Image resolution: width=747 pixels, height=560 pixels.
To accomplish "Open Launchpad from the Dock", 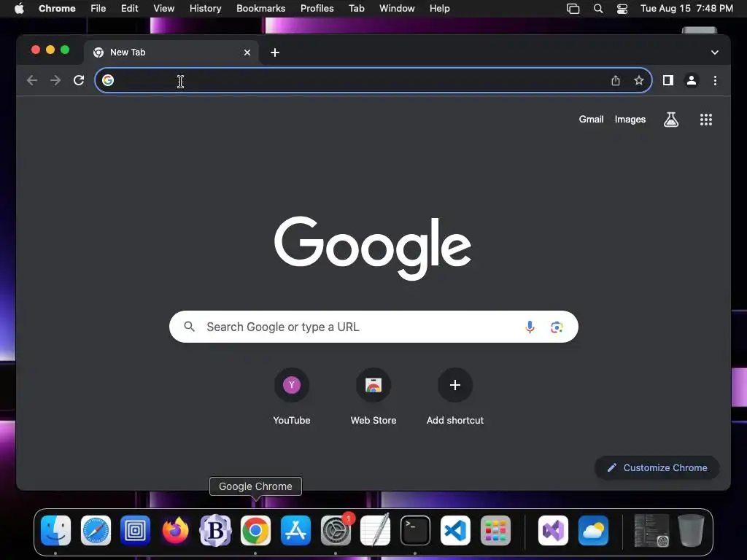I will coord(495,531).
